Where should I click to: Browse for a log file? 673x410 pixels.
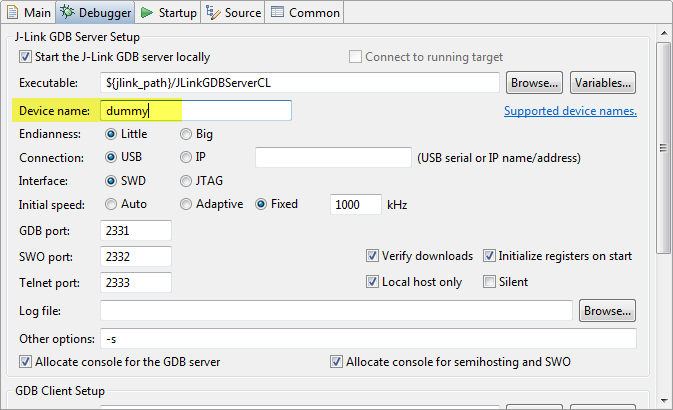pyautogui.click(x=607, y=312)
